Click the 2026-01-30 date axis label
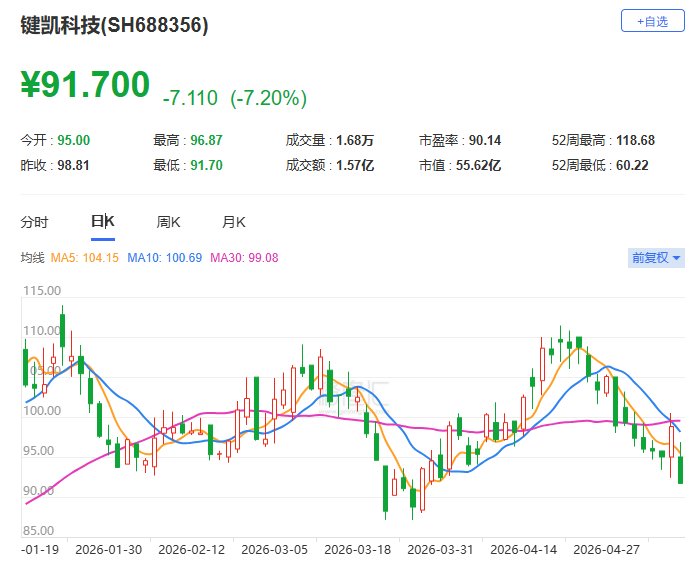Image resolution: width=692 pixels, height=564 pixels. tap(109, 550)
